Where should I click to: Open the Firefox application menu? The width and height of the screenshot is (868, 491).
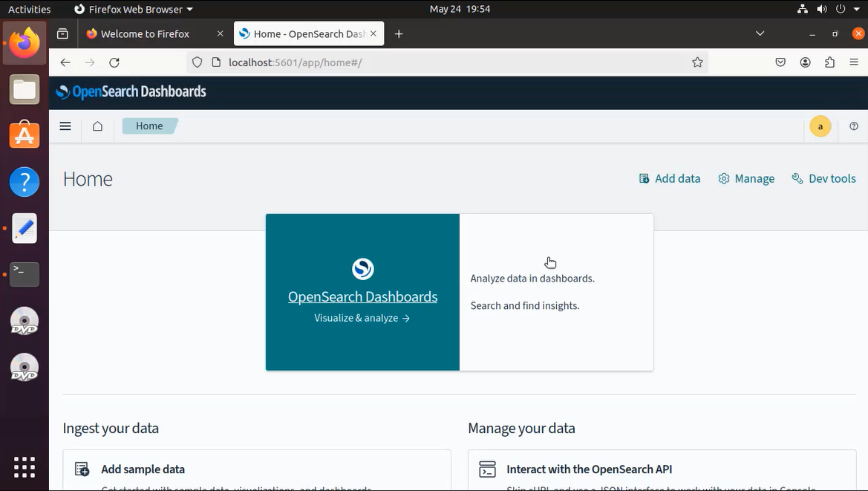854,62
